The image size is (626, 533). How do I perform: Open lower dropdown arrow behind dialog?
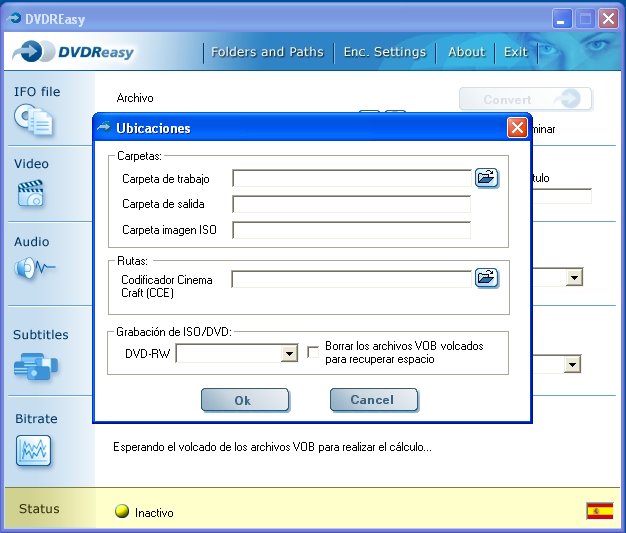click(x=572, y=364)
